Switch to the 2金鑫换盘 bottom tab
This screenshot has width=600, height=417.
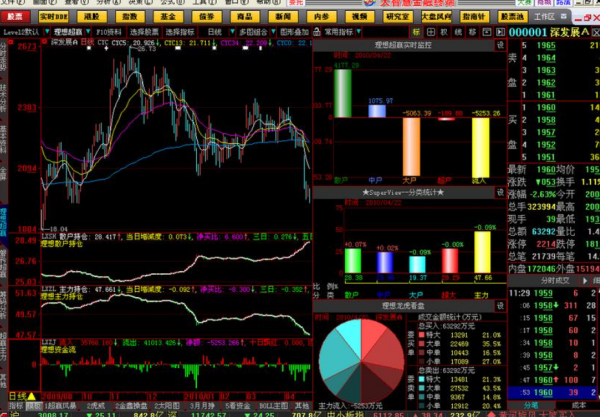(132, 406)
